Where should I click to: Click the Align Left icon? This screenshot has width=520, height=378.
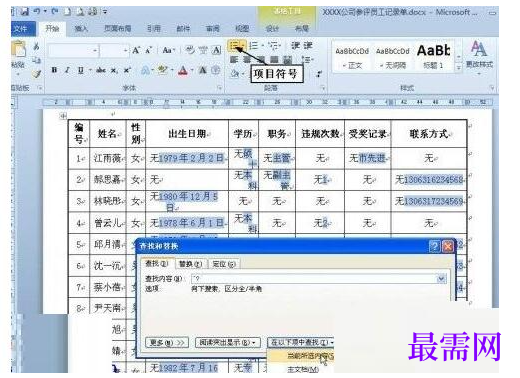[x=234, y=60]
